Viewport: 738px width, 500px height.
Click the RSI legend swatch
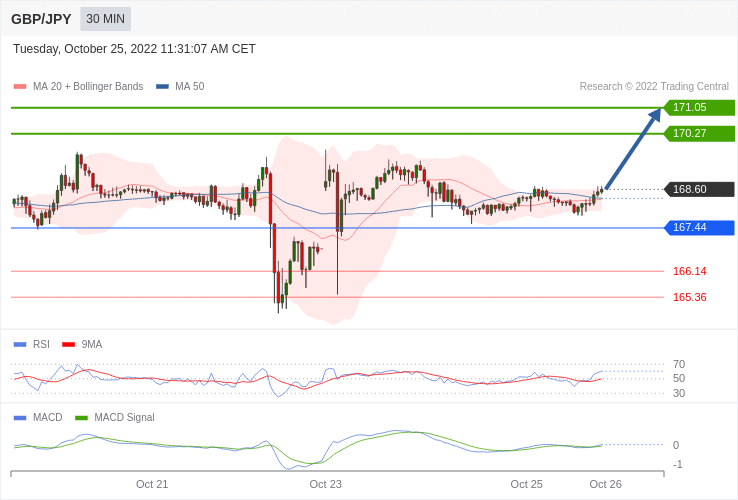click(20, 345)
